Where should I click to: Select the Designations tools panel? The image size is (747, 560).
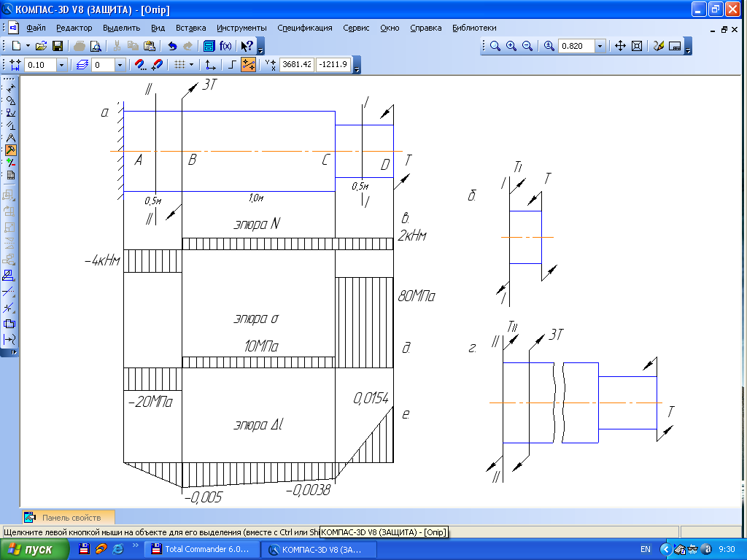[10, 113]
